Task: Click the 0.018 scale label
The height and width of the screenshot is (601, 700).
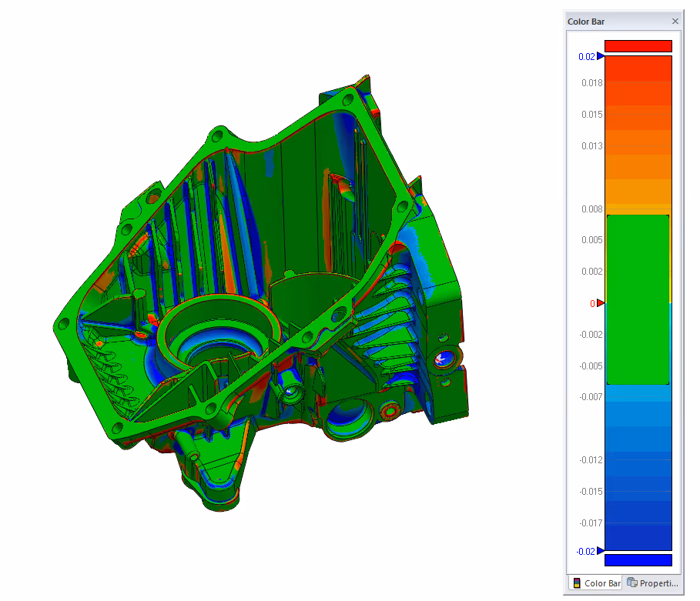Action: pos(591,83)
